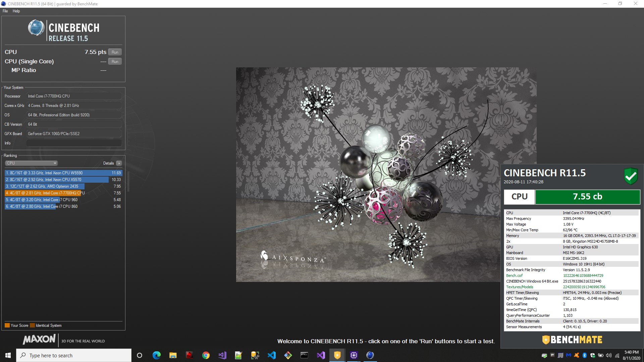Click the gray server-style tray icon

coord(552,355)
